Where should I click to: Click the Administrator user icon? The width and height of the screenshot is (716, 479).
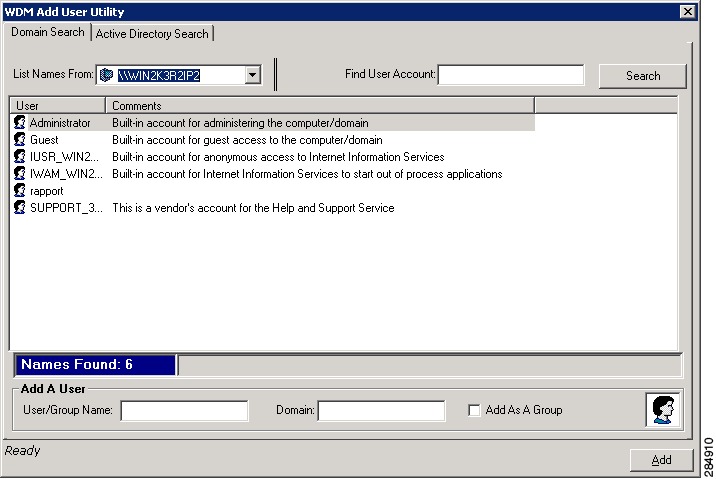pos(20,122)
